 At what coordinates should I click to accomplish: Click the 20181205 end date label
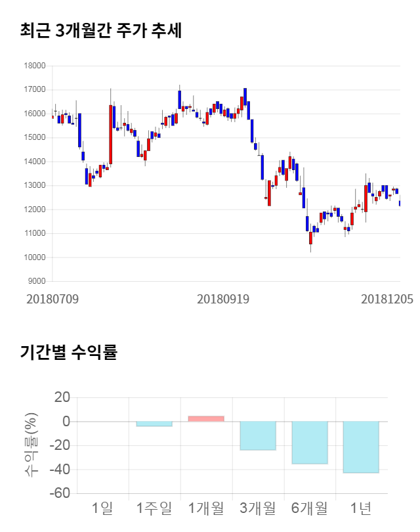[x=387, y=299]
